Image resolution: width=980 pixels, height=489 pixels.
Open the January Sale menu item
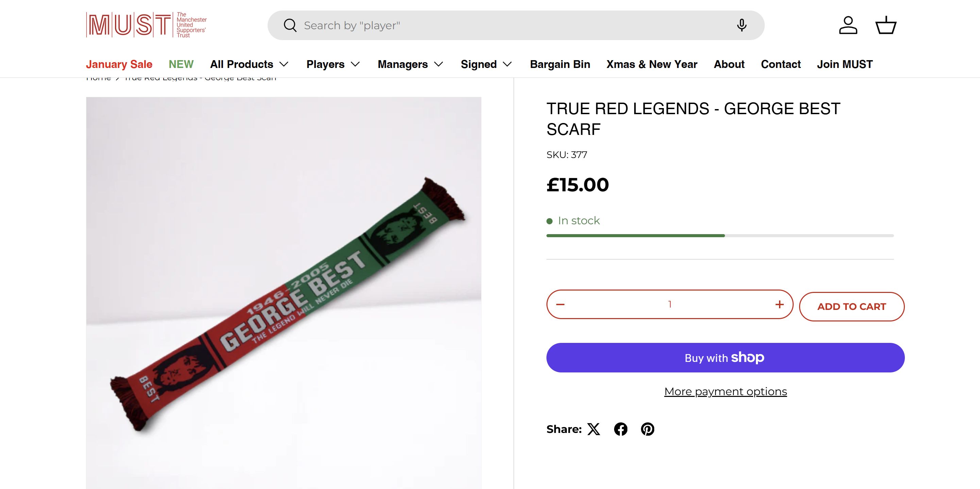pos(119,64)
